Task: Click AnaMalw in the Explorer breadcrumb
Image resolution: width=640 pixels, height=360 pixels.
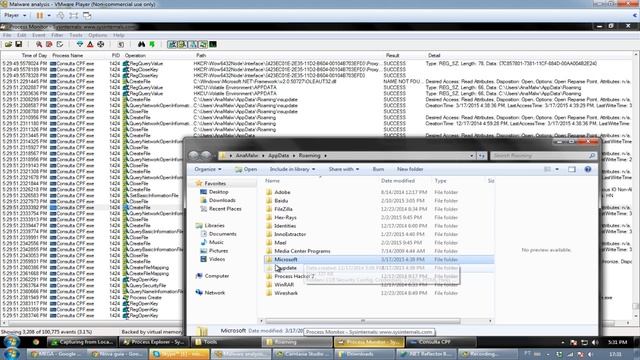Action: [247, 156]
